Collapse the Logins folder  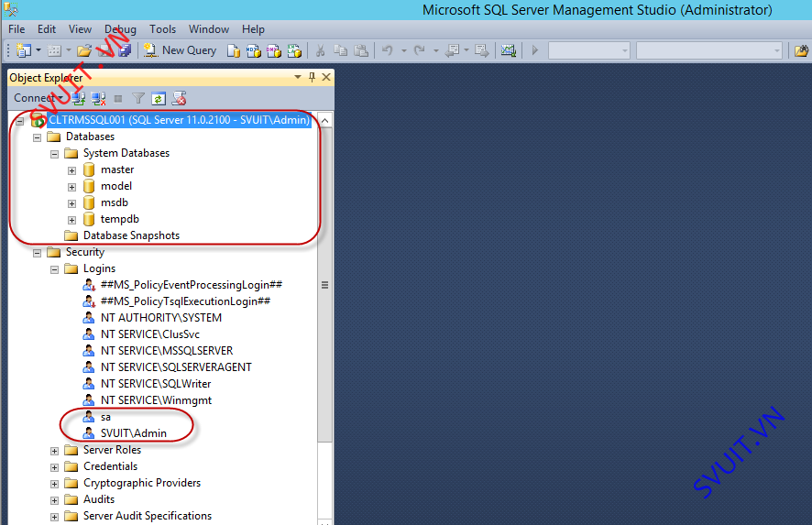(54, 269)
